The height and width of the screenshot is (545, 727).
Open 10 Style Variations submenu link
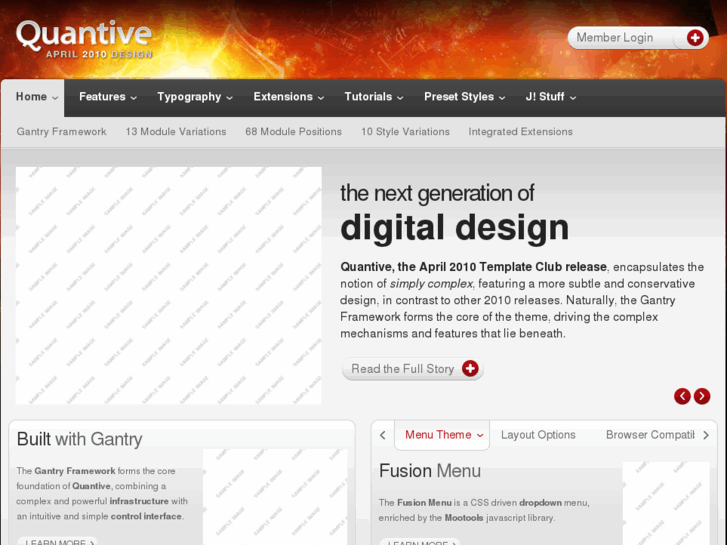click(405, 132)
